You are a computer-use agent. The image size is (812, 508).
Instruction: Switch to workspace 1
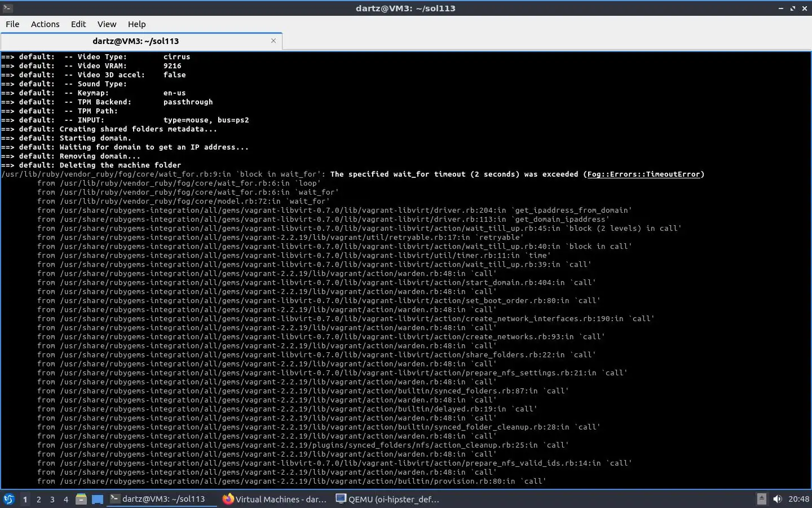pos(25,499)
